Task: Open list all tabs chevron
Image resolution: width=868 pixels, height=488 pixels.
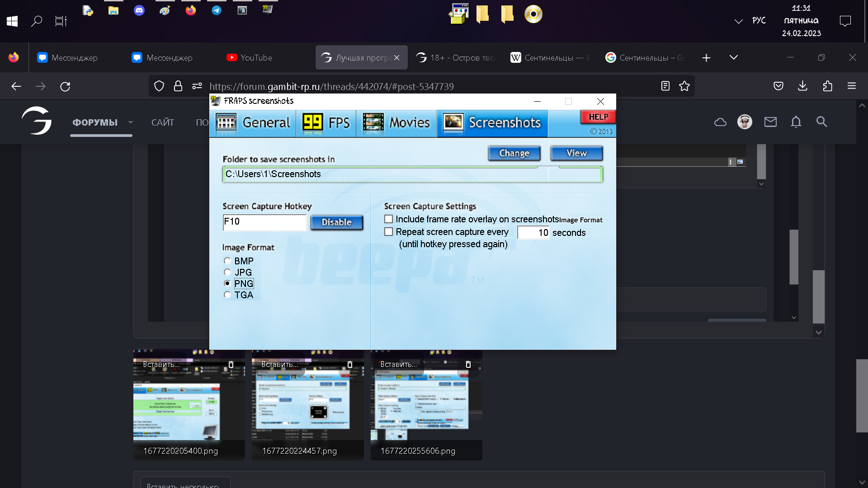Action: 733,57
